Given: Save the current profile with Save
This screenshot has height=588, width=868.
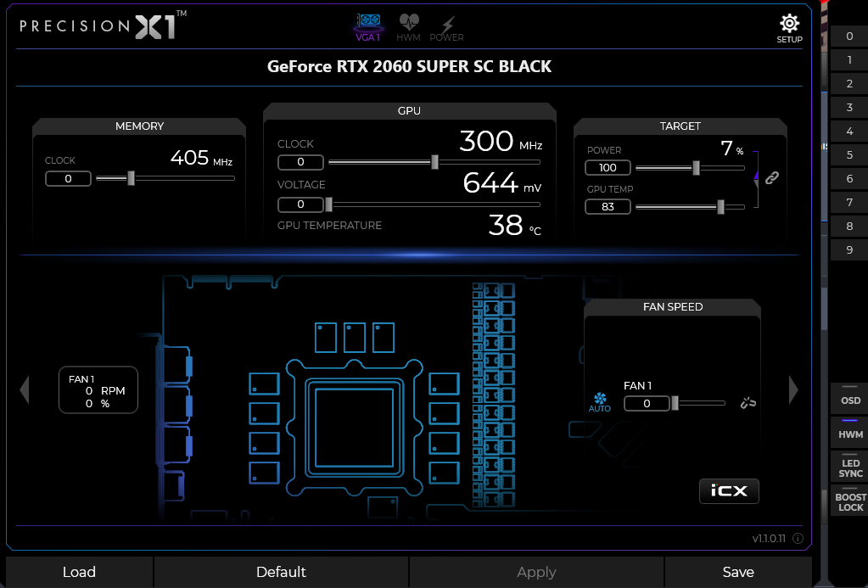Looking at the screenshot, I should [x=738, y=572].
